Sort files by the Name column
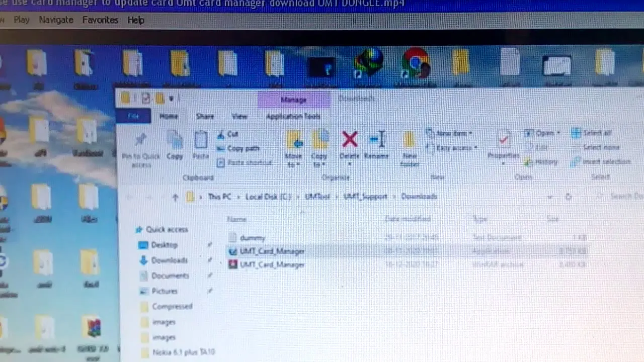Image resolution: width=644 pixels, height=362 pixels. click(x=236, y=219)
